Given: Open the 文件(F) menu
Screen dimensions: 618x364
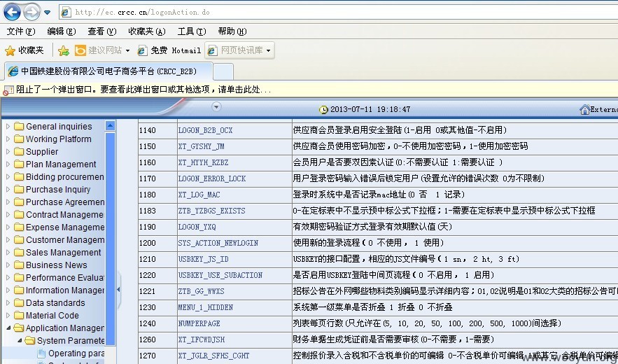Looking at the screenshot, I should pos(21,31).
